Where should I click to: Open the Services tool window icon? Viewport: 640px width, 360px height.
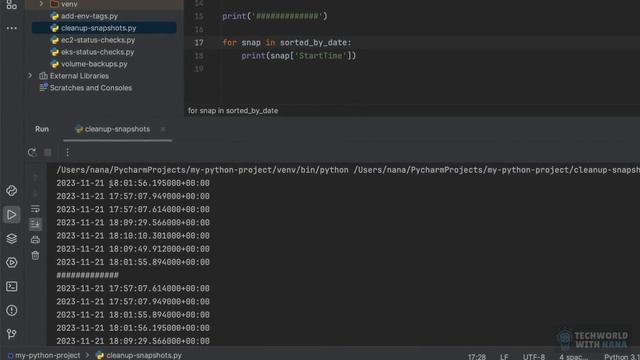11,262
